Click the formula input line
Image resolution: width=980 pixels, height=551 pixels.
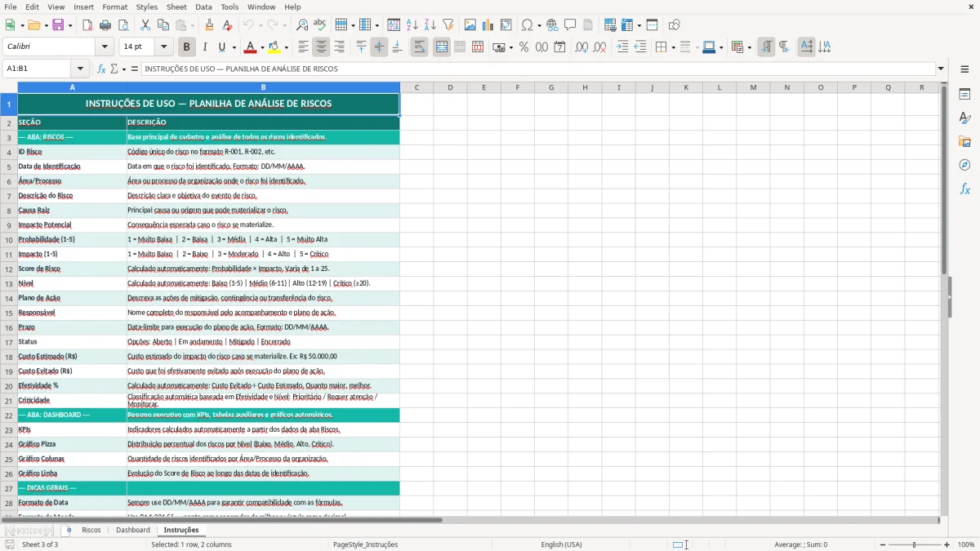coord(537,69)
